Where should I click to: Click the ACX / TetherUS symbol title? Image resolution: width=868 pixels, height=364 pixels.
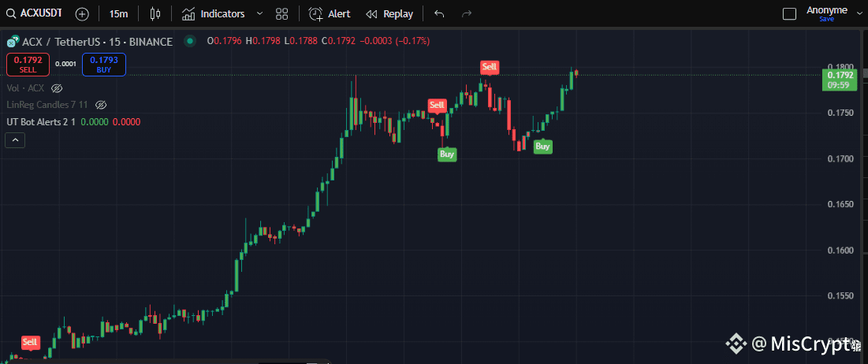click(x=98, y=42)
